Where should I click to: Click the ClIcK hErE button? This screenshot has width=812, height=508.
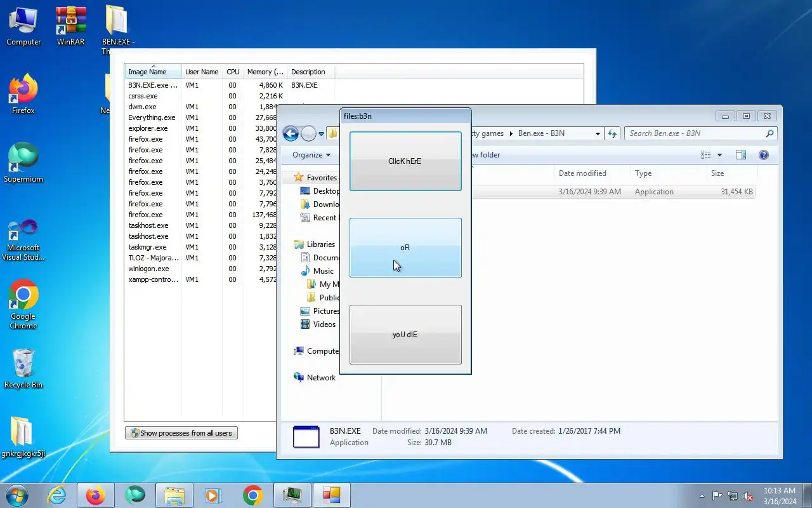[x=405, y=161]
